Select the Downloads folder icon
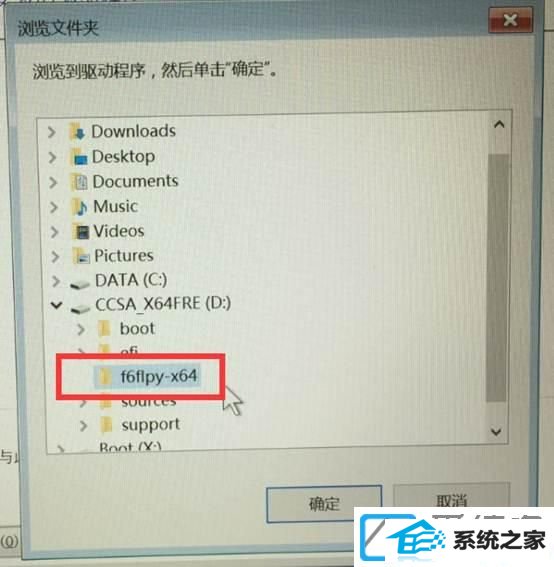Screen dimensions: 554x567 (77, 132)
